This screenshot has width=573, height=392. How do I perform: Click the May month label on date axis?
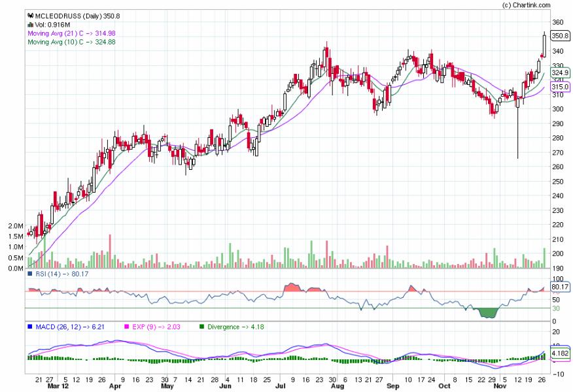tap(167, 386)
